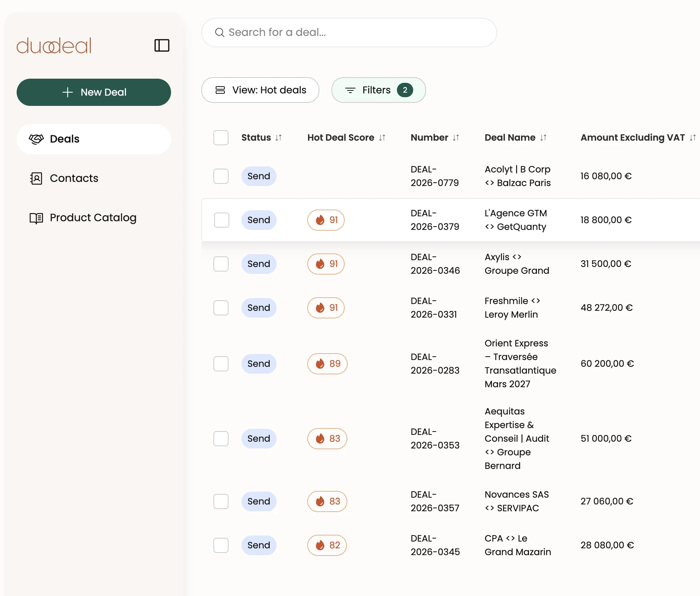Click amount 51 000,00 €

click(x=606, y=439)
